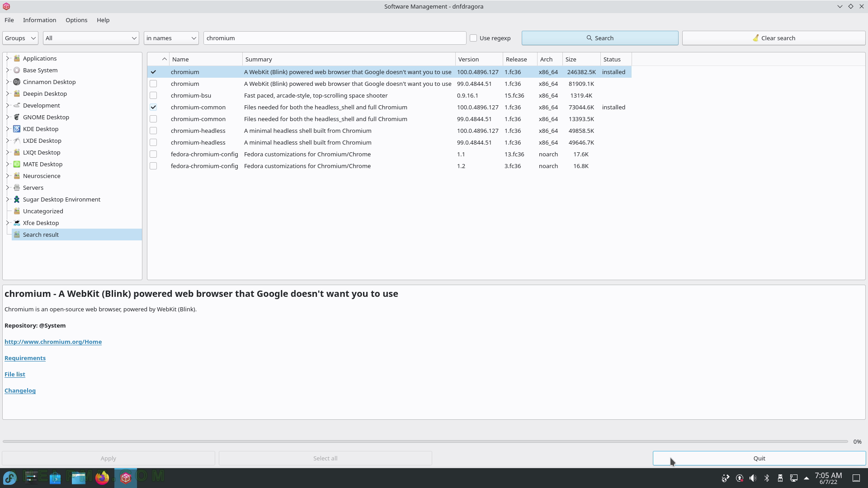Open the All filter dropdown

coord(91,38)
